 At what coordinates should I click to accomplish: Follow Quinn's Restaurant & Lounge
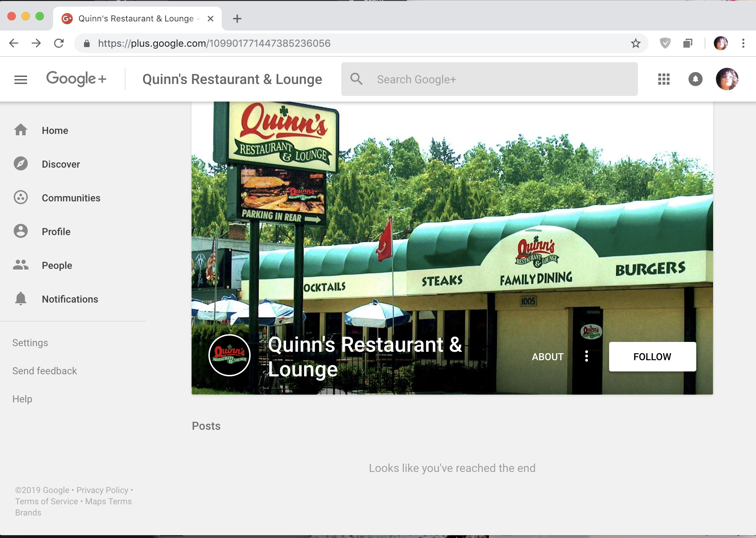click(x=652, y=357)
